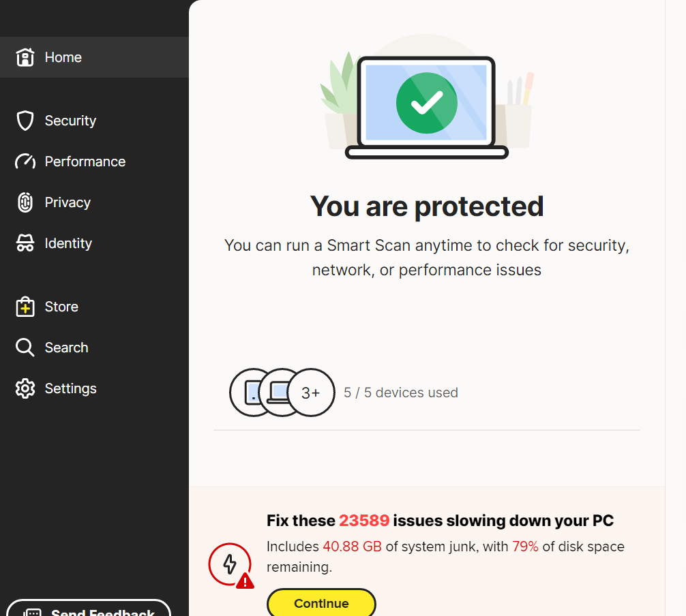Click the "You are protected" heading
The image size is (686, 616).
(427, 206)
